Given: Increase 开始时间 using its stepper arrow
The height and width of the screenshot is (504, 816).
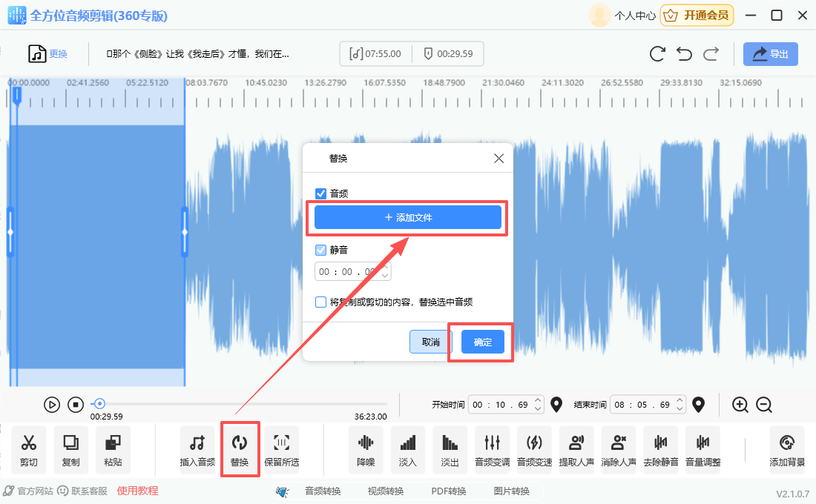Looking at the screenshot, I should [537, 400].
